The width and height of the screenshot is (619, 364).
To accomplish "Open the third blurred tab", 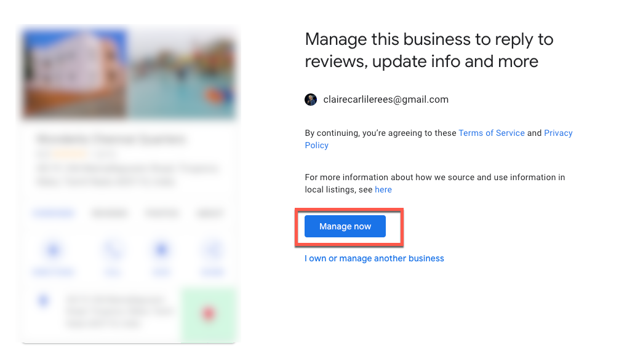I will pos(161,213).
